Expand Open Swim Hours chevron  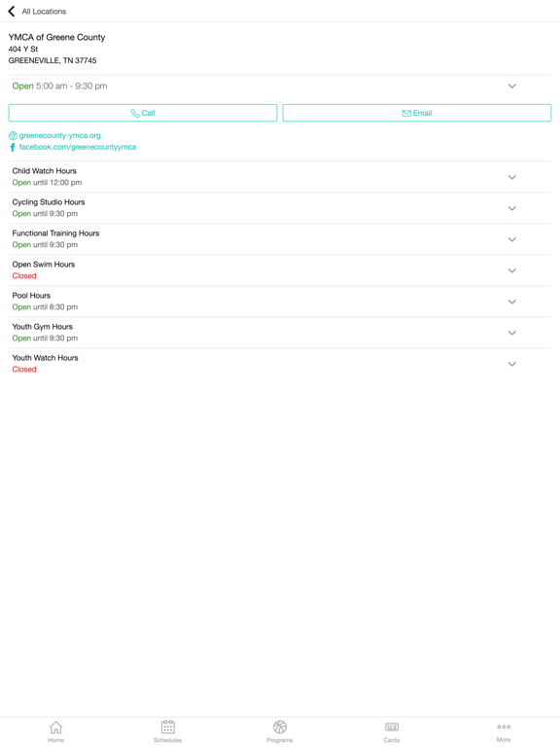(512, 270)
